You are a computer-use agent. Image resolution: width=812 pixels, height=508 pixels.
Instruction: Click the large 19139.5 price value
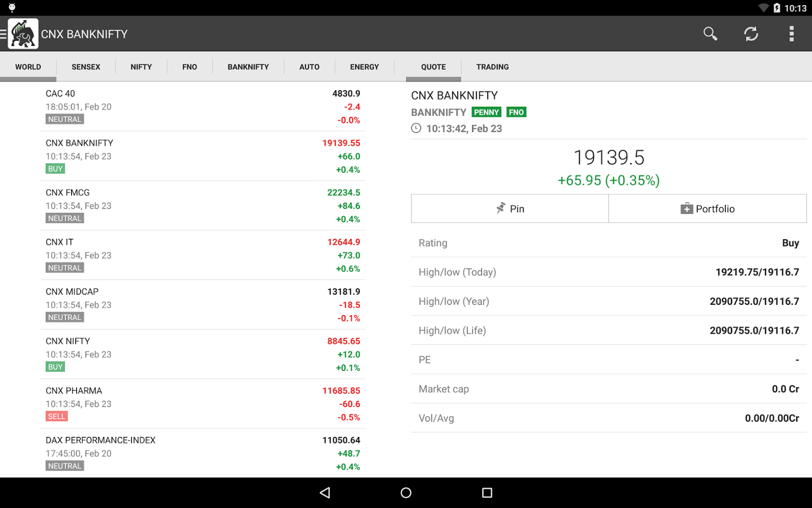(x=609, y=157)
